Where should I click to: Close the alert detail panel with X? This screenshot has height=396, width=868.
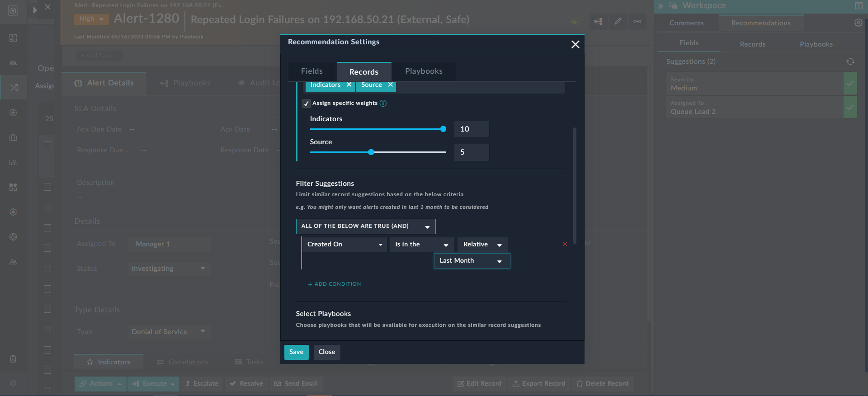(47, 7)
